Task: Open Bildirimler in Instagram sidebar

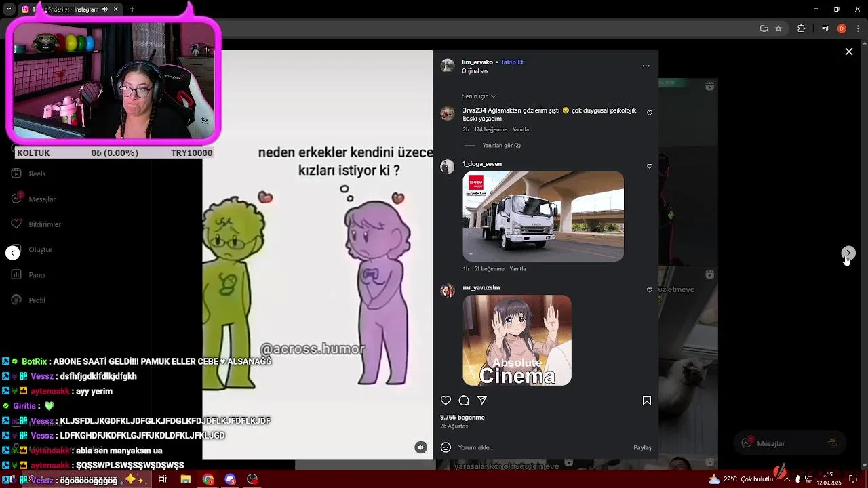Action: pyautogui.click(x=36, y=224)
